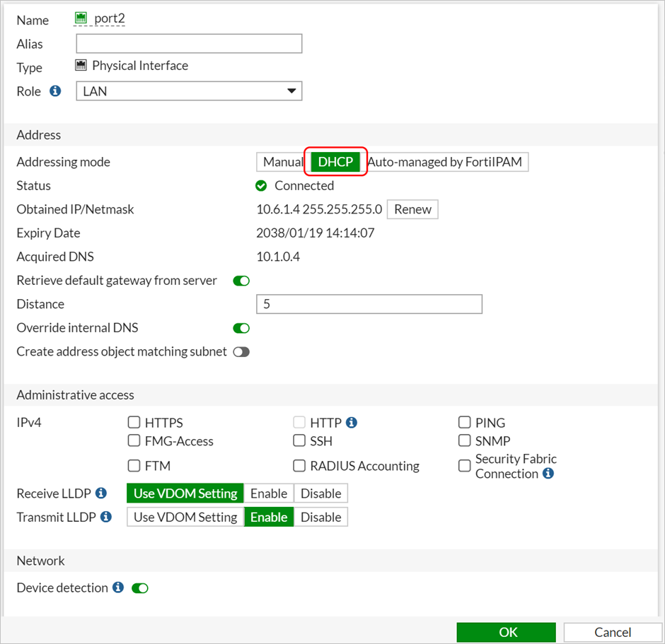
Task: Show the HTTP info icon
Action: (x=351, y=423)
